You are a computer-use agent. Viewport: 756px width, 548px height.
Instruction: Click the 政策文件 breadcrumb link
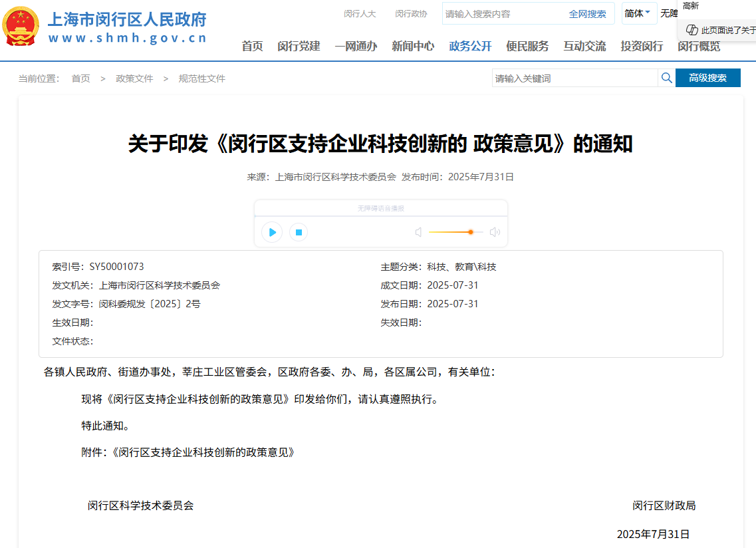coord(134,78)
